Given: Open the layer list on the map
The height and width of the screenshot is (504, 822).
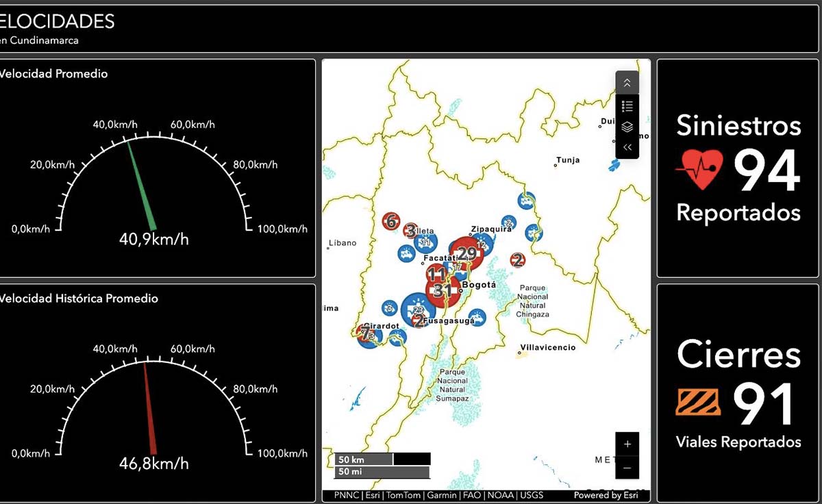Looking at the screenshot, I should tap(627, 127).
